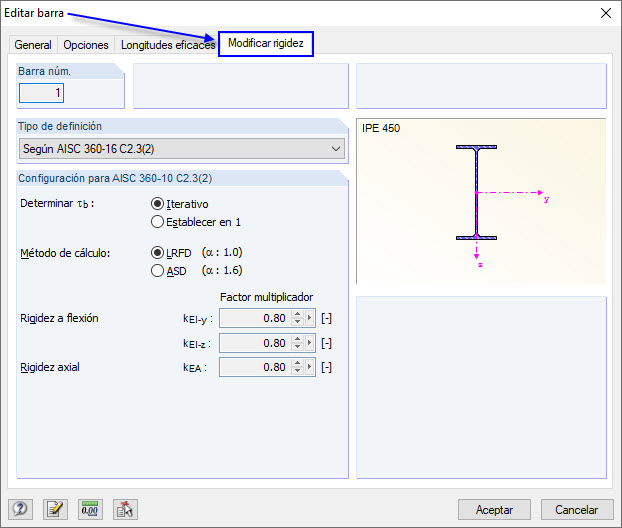
Task: Expand the kEA value arrow menu
Action: (310, 367)
